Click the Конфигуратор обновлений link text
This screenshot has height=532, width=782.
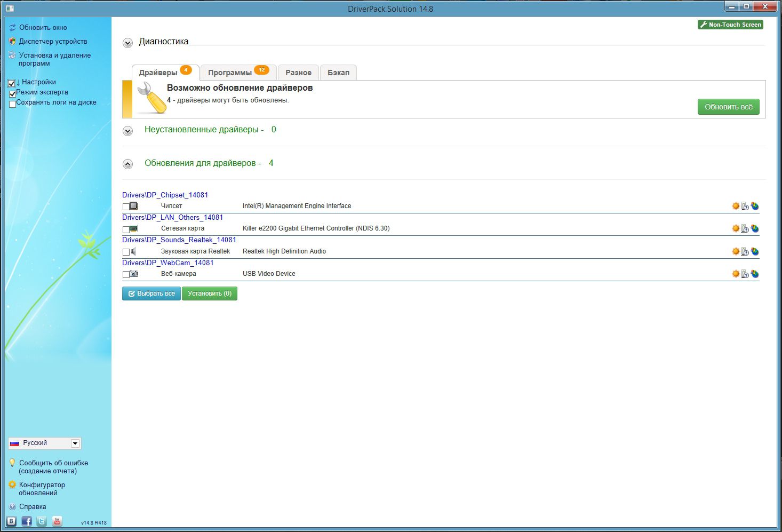(42, 489)
